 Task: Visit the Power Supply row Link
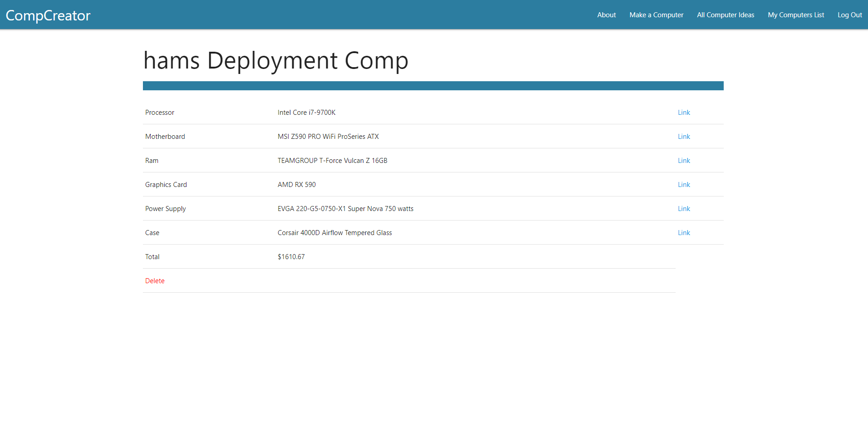684,209
